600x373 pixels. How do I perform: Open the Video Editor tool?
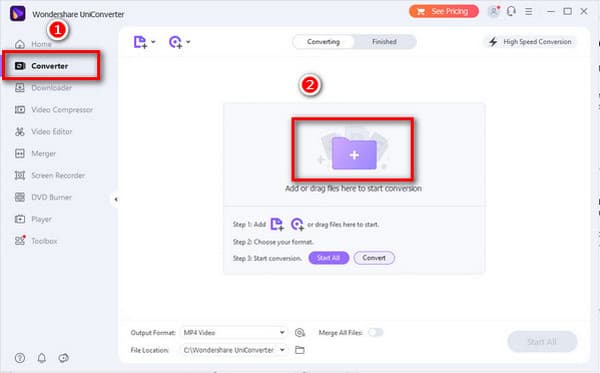pos(43,132)
